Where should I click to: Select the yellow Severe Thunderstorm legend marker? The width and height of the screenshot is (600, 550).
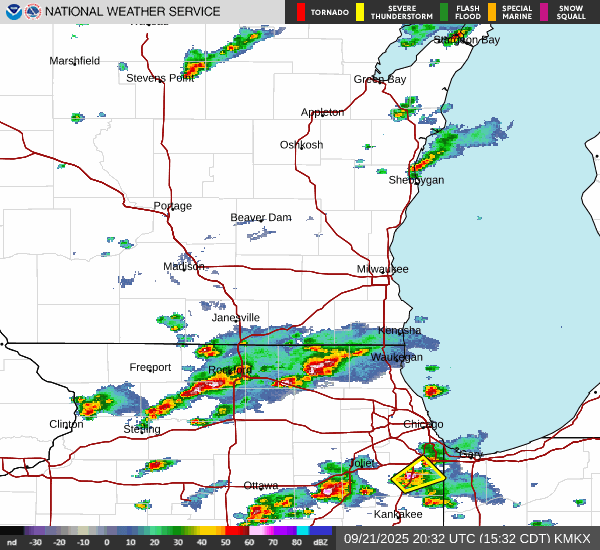click(x=362, y=12)
